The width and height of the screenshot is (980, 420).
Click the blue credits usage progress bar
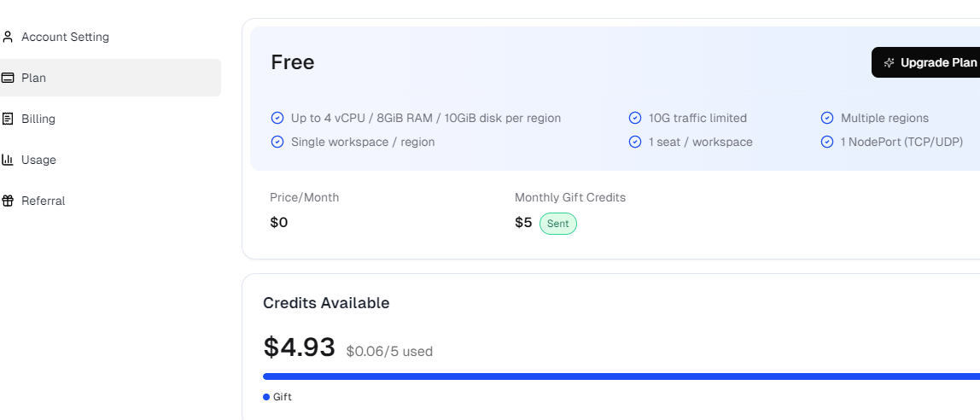tap(615, 376)
